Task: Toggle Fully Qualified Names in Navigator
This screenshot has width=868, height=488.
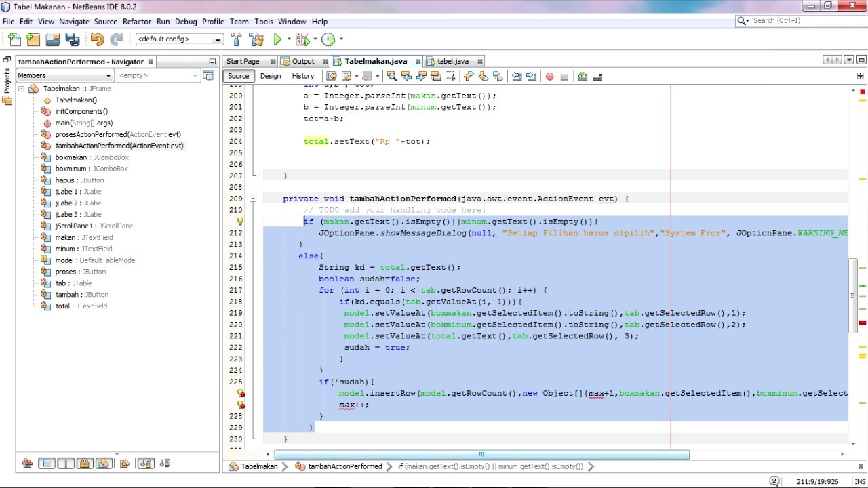Action: coord(124,464)
